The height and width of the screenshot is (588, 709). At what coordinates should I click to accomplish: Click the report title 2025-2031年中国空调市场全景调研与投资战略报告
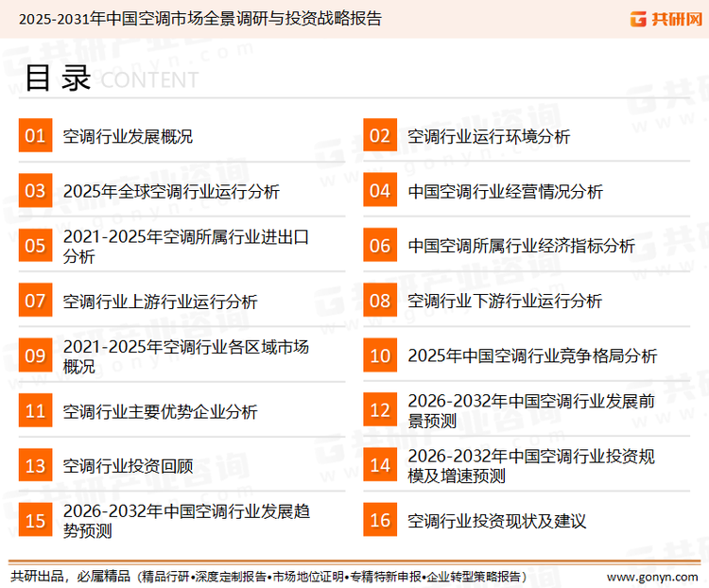point(200,19)
